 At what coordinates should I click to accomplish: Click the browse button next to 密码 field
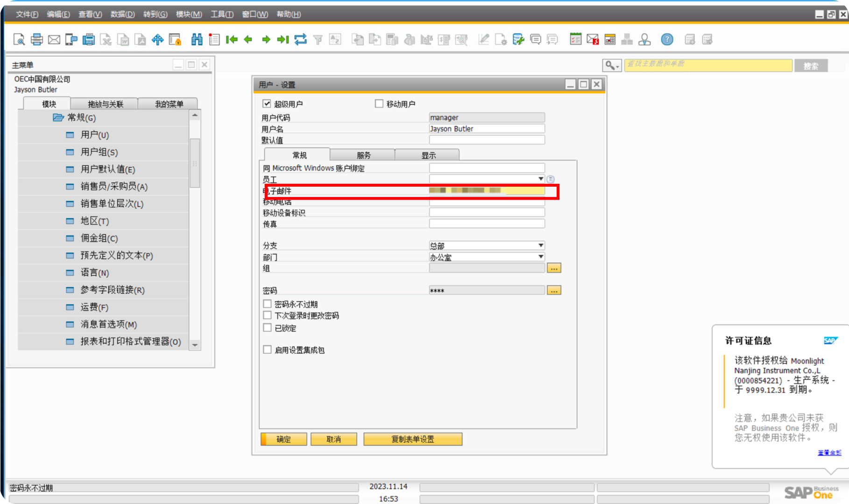[x=554, y=290]
